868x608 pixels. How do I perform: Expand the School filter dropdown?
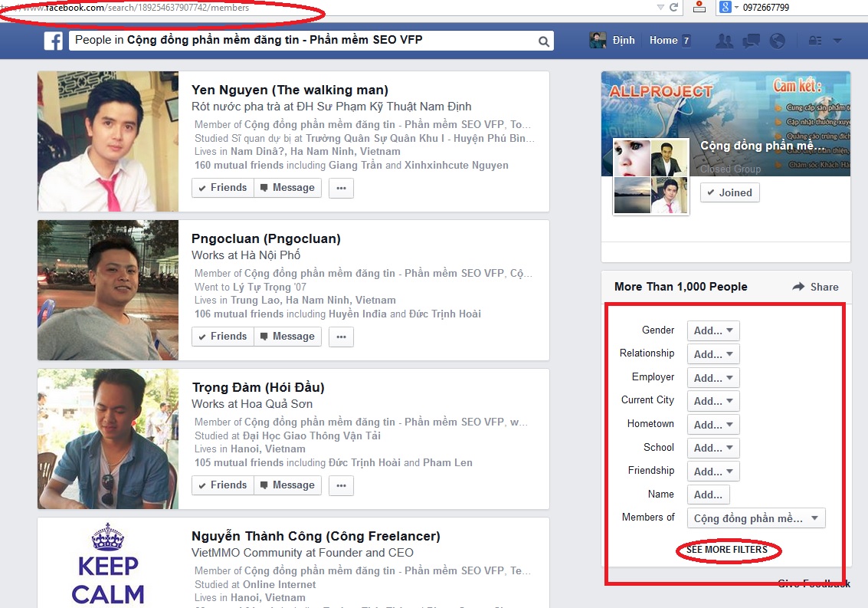pos(713,448)
